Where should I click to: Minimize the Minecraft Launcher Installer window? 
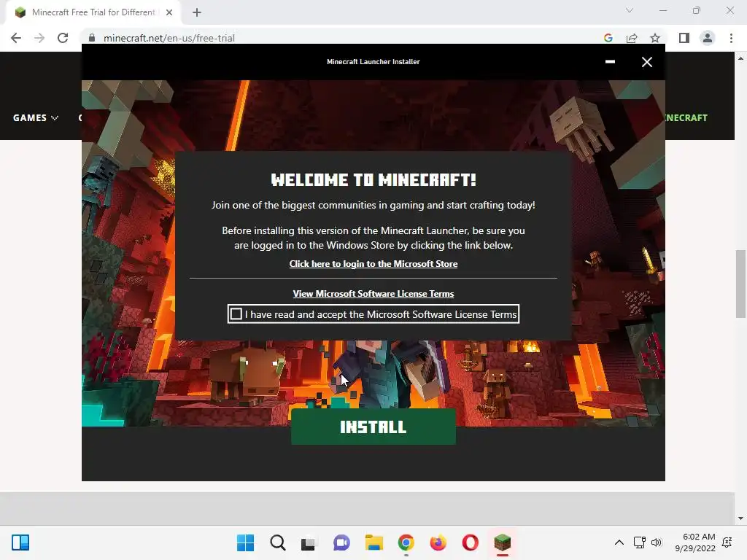(x=610, y=61)
